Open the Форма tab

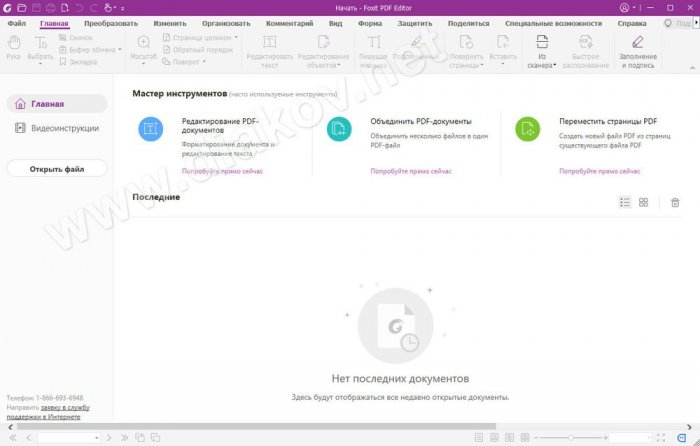coord(370,23)
